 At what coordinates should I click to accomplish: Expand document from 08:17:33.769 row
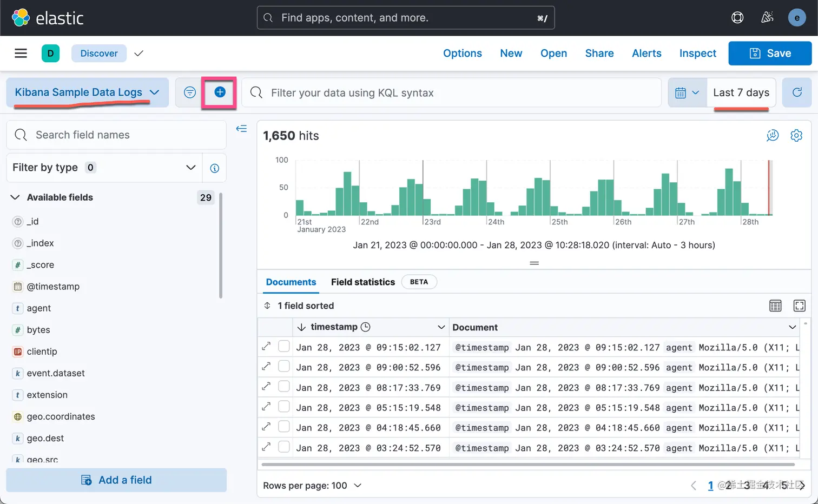point(266,386)
